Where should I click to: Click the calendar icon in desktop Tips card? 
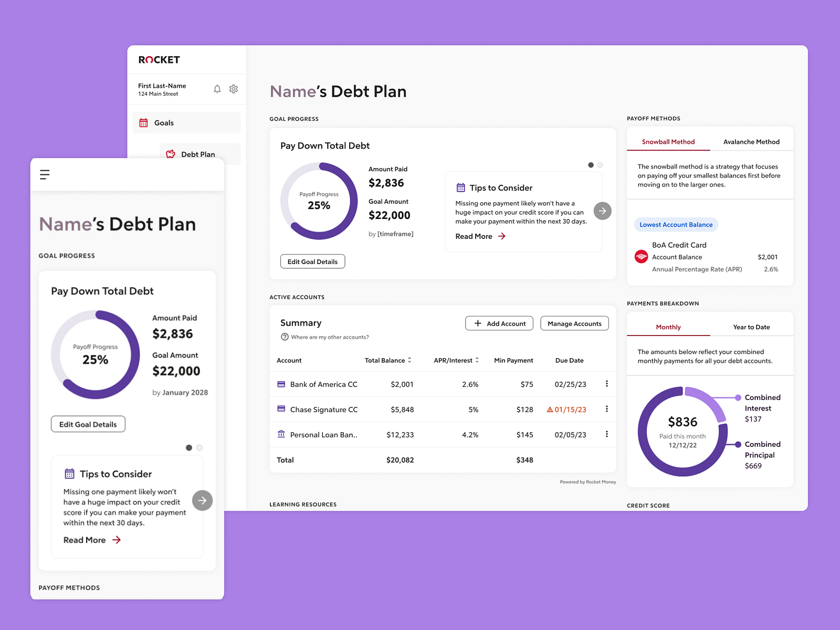point(460,187)
